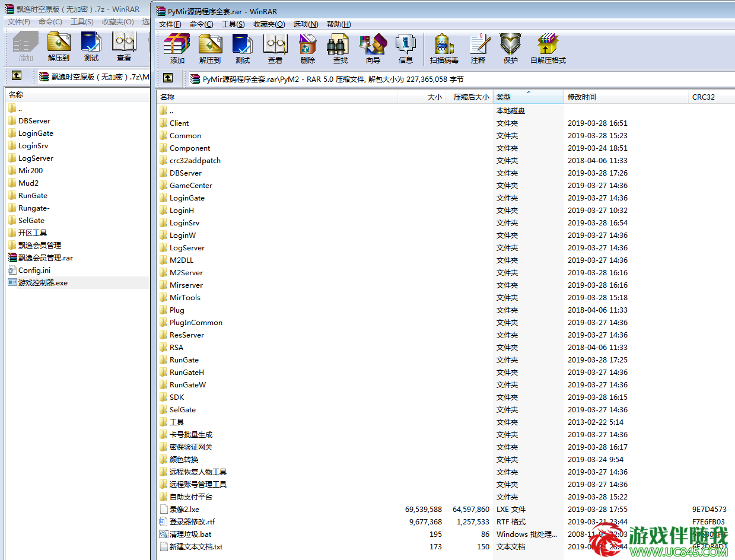The image size is (735, 560).
Task: Click Extract To (解压到) icon in PyMir window
Action: pyautogui.click(x=210, y=49)
